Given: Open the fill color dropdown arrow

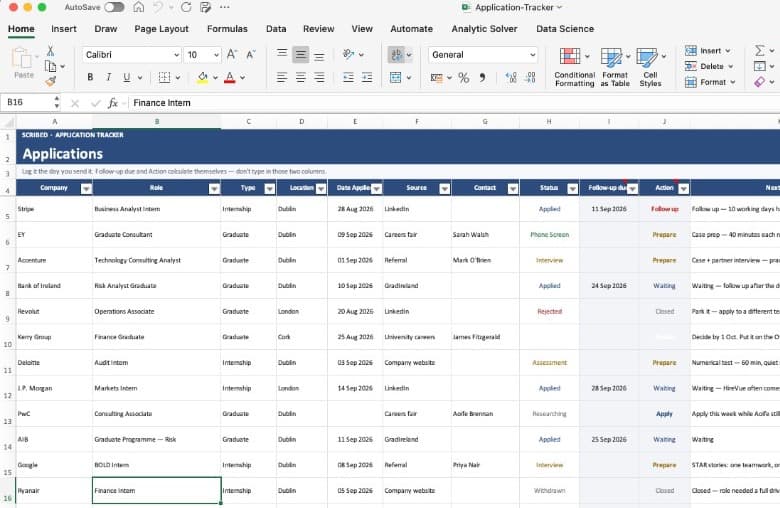Looking at the screenshot, I should (x=215, y=78).
